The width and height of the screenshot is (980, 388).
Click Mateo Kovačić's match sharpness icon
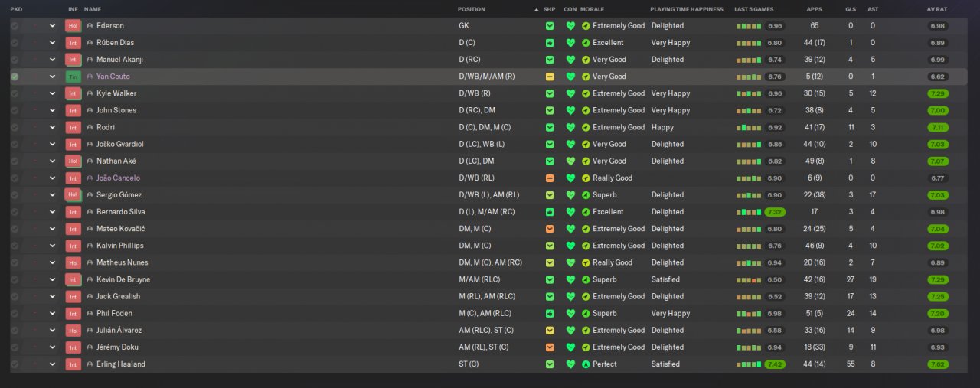[550, 229]
